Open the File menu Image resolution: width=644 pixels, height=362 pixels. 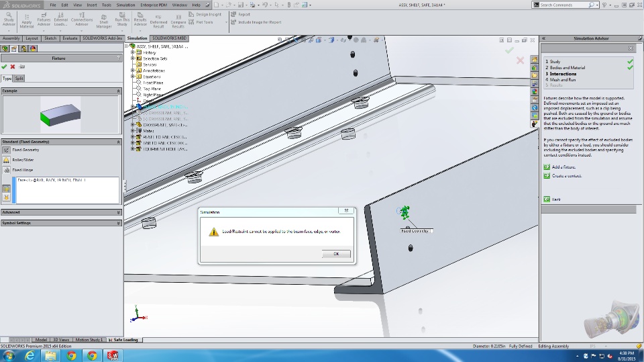(53, 5)
